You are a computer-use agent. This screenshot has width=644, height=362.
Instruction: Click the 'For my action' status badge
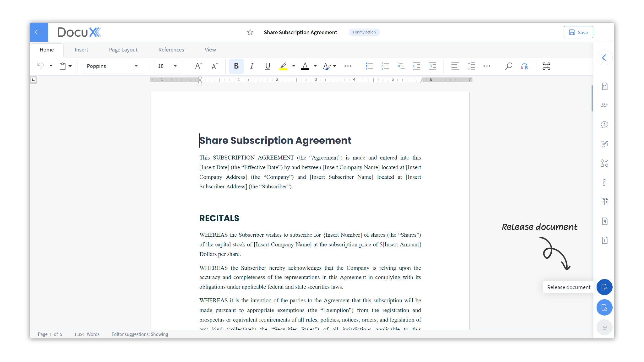click(364, 32)
